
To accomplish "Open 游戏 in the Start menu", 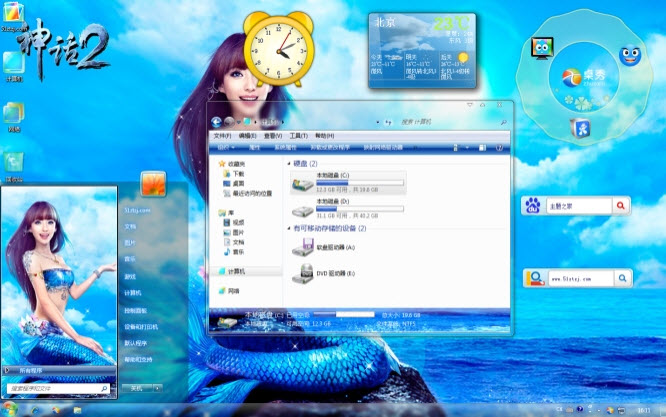I will pos(130,276).
